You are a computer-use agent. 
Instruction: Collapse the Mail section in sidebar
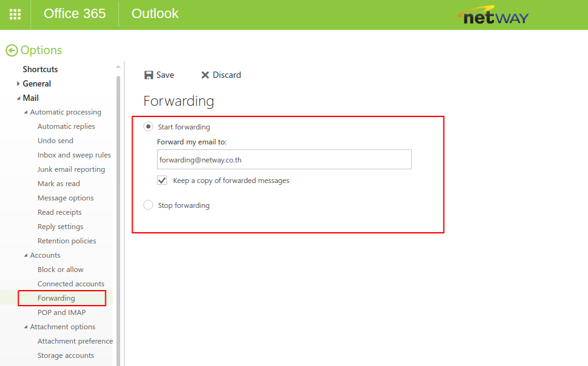pyautogui.click(x=19, y=98)
